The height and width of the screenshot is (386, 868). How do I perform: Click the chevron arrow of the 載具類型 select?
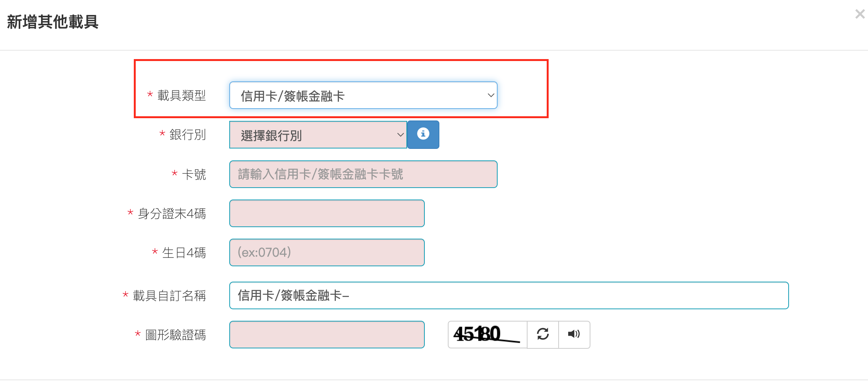491,95
